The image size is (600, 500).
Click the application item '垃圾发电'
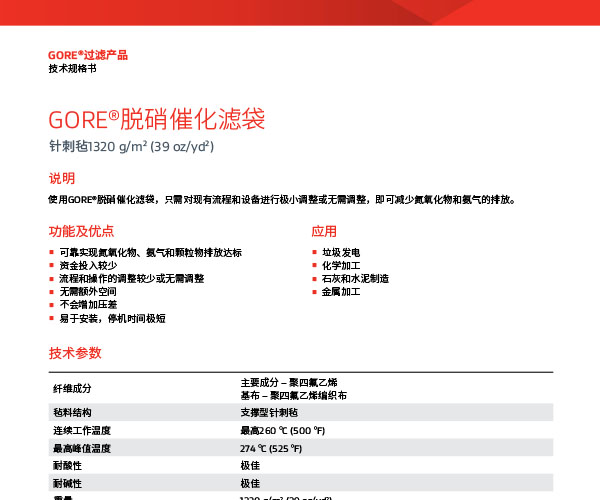coord(341,252)
